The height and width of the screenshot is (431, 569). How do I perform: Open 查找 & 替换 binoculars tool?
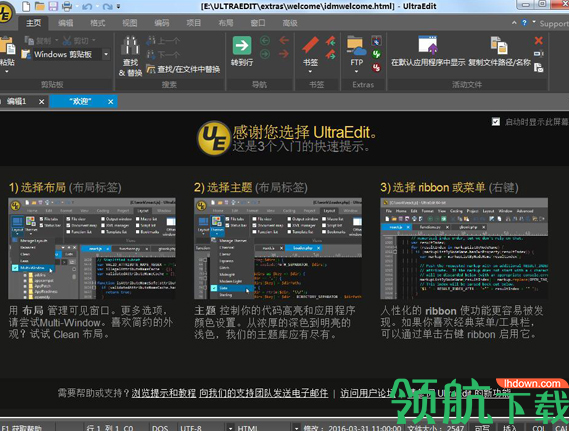pyautogui.click(x=130, y=57)
